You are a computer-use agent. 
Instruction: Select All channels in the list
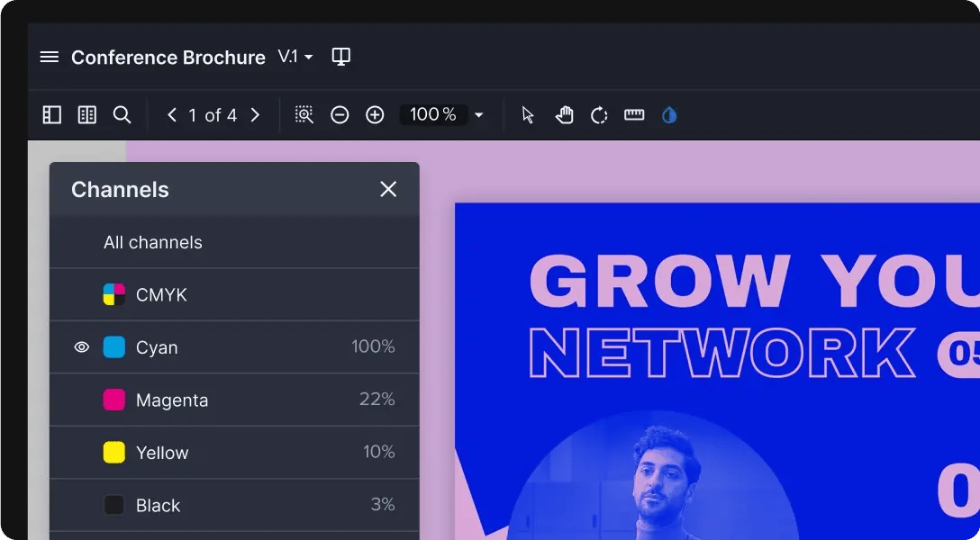pyautogui.click(x=153, y=243)
